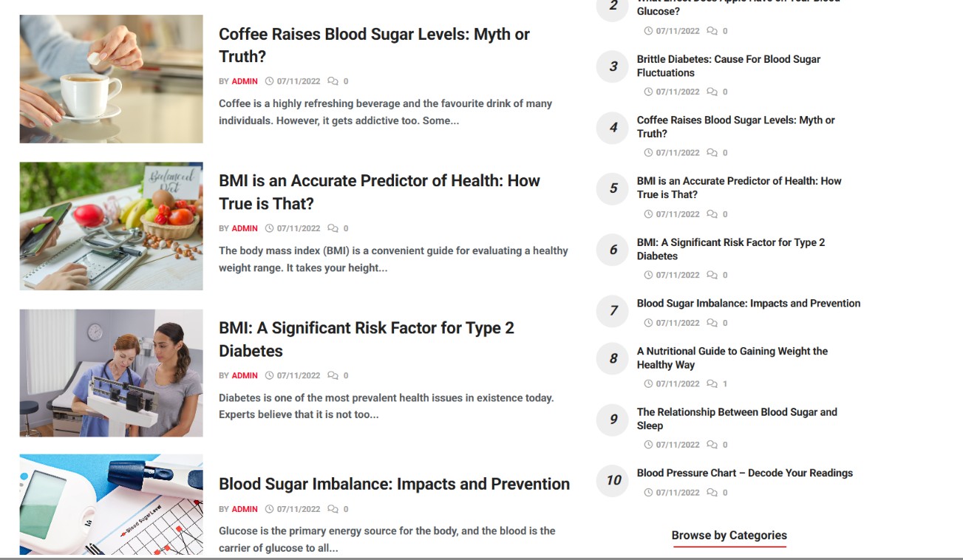Image resolution: width=963 pixels, height=560 pixels.
Task: Click number 7 badge in sidebar list
Action: pyautogui.click(x=613, y=310)
